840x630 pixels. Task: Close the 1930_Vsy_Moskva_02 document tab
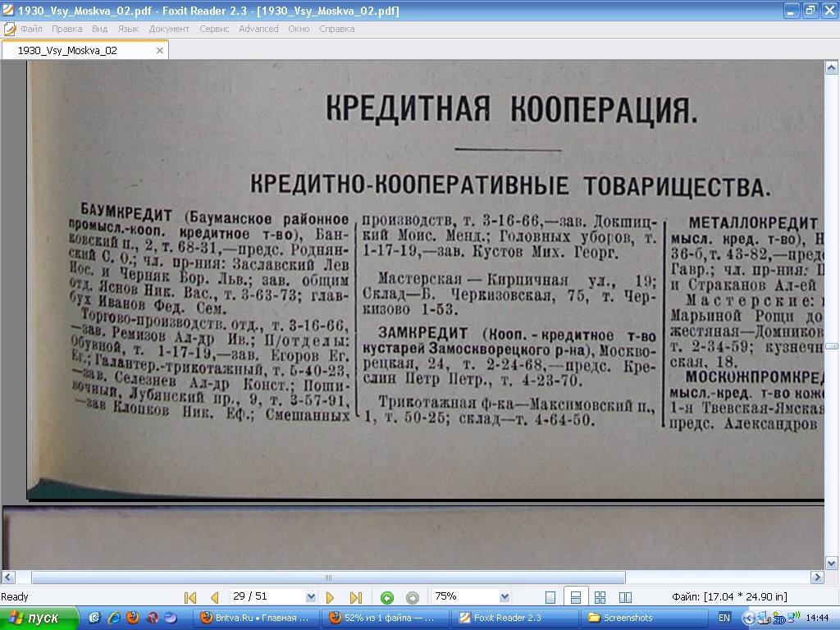[x=160, y=50]
